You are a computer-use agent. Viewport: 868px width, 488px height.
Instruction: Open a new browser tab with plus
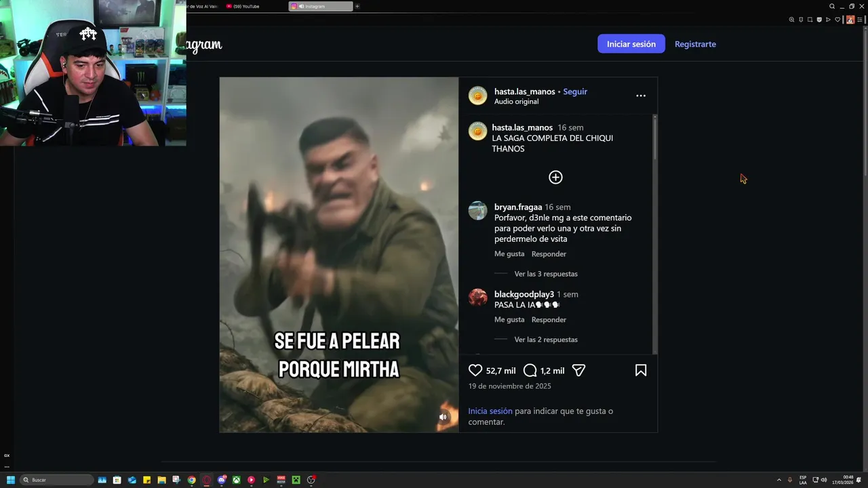pos(357,6)
